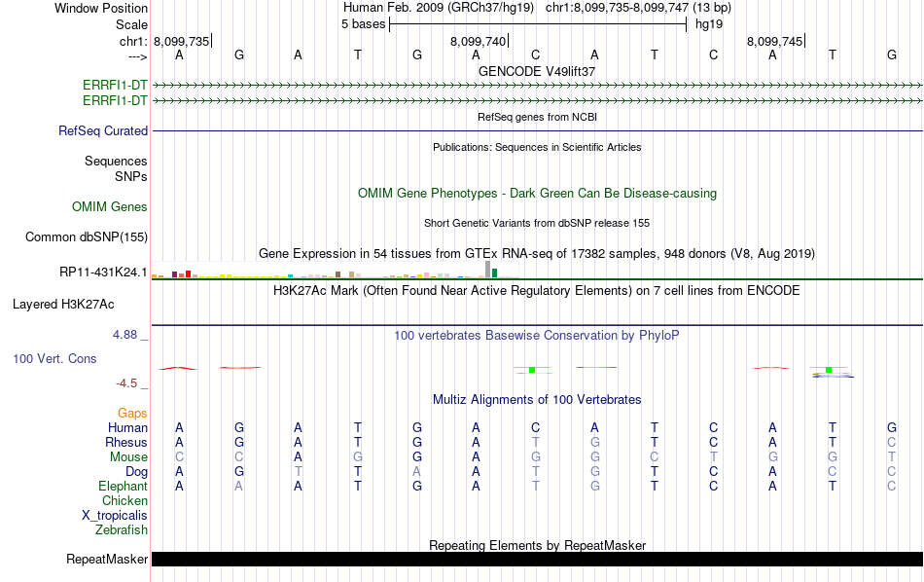Click the Zebrafish alignment row label
This screenshot has height=582, width=924.
pyautogui.click(x=122, y=529)
